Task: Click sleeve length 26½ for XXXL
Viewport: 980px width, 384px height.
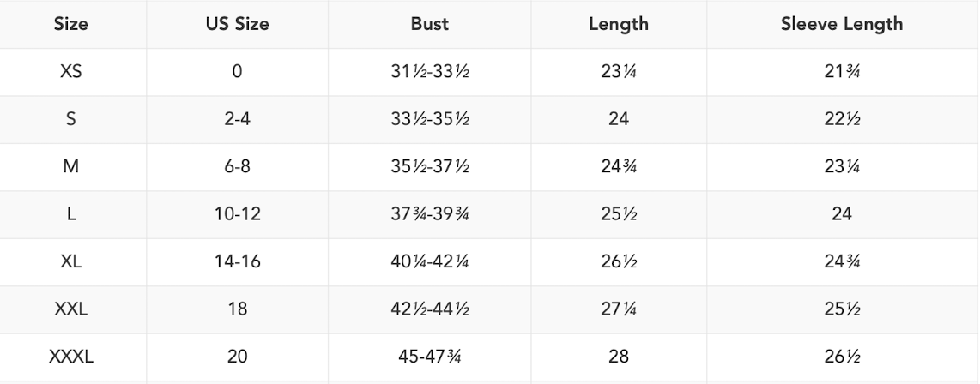Action: pos(841,357)
